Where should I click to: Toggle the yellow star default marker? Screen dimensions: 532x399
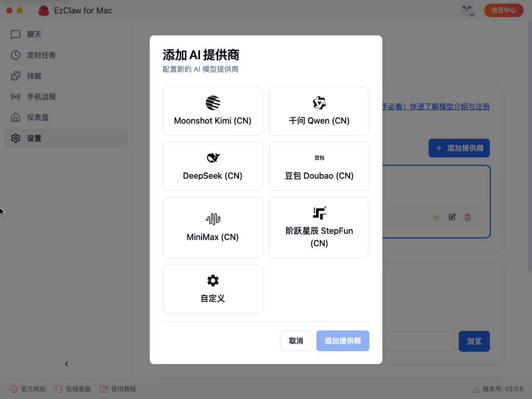[436, 217]
